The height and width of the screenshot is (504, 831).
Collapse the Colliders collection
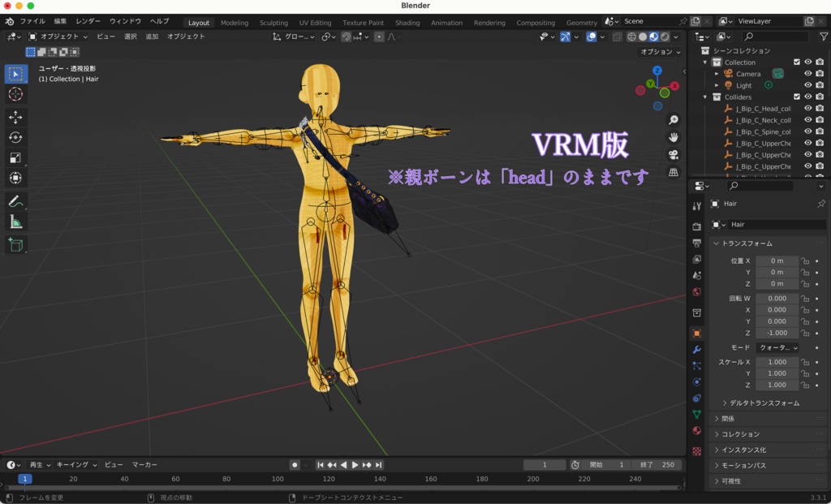click(705, 97)
